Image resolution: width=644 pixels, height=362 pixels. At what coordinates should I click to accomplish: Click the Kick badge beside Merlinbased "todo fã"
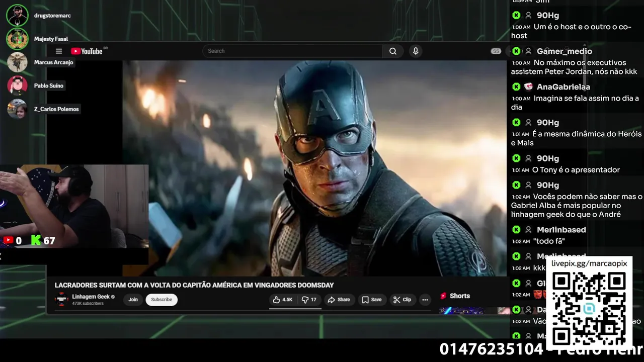point(516,230)
